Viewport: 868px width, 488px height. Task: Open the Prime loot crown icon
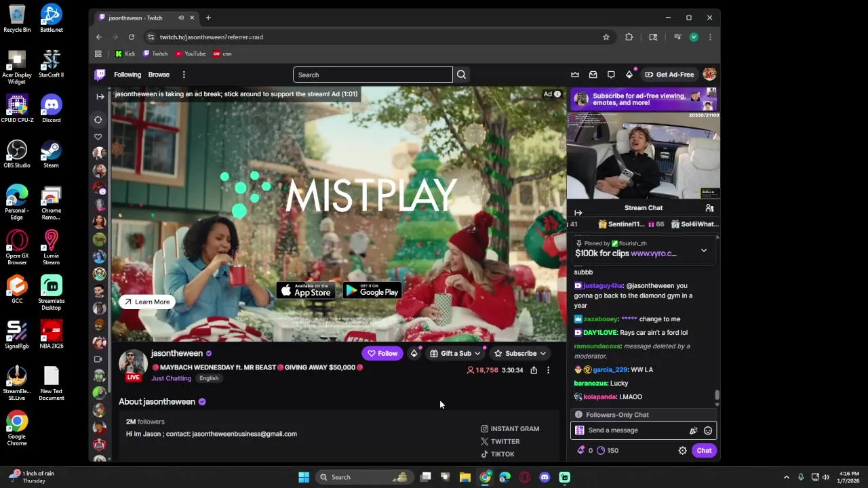pyautogui.click(x=575, y=75)
